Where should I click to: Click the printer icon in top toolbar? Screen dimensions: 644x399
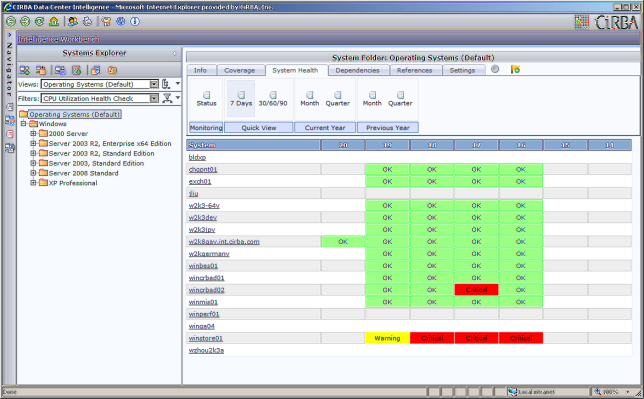[x=87, y=21]
